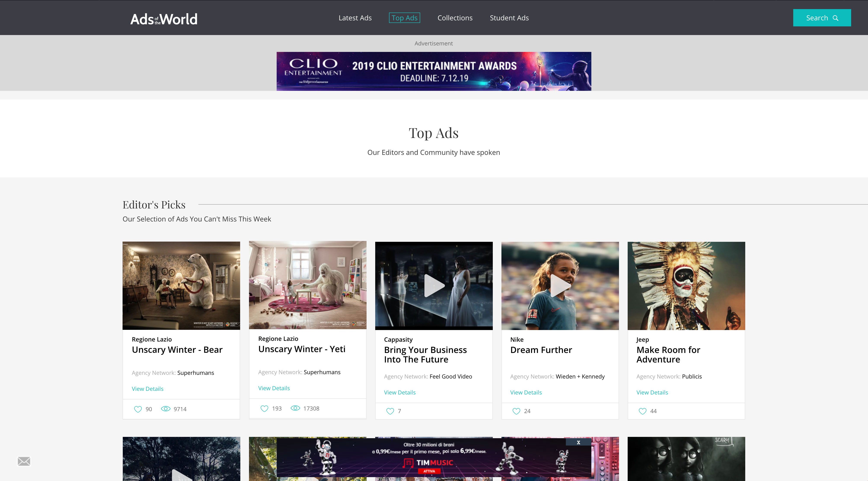Screen dimensions: 868x481
Task: Click the heart icon on Unscary Winter - Bear
Action: (x=138, y=409)
